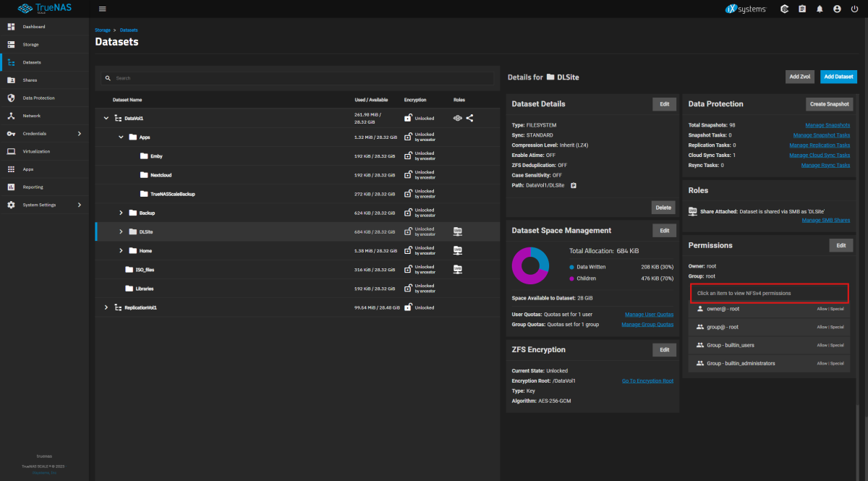
Task: Click the search magnifier icon
Action: coord(108,78)
